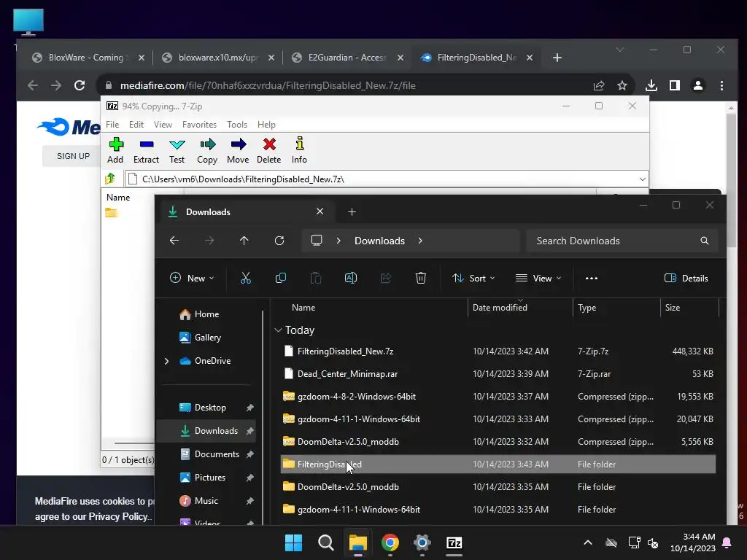This screenshot has width=747, height=560.
Task: Click the 7-Zip Add button
Action: click(115, 150)
